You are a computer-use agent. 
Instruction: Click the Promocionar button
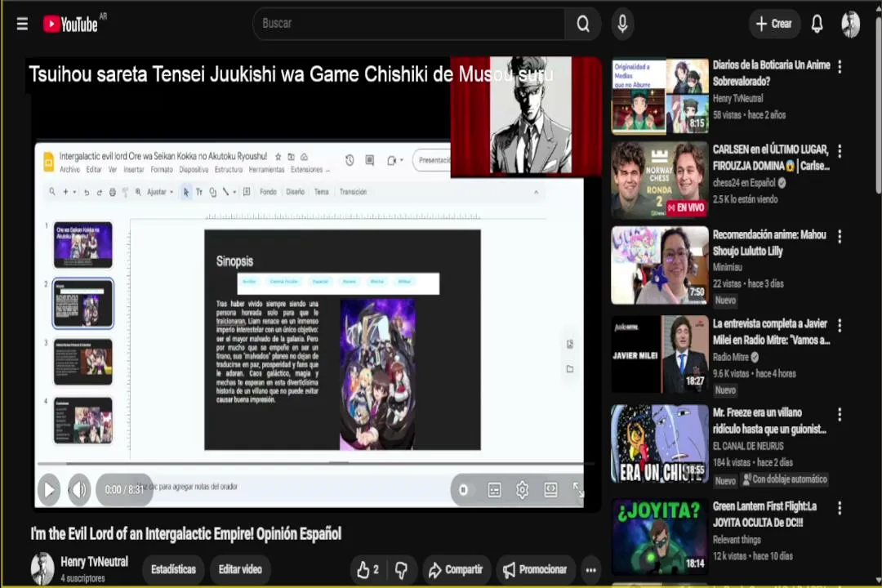point(535,570)
